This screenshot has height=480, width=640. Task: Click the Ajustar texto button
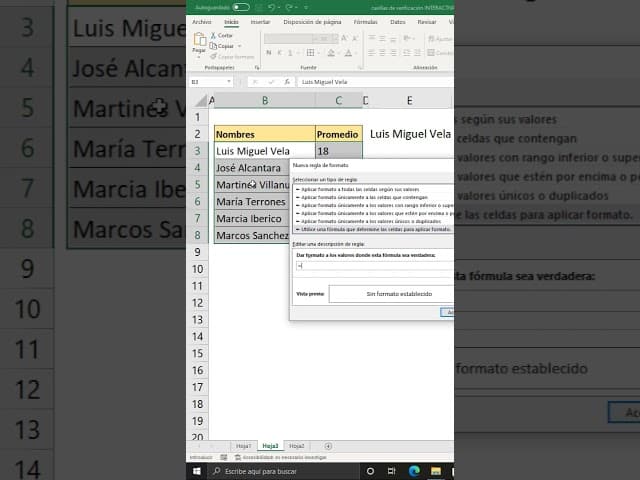click(x=440, y=39)
